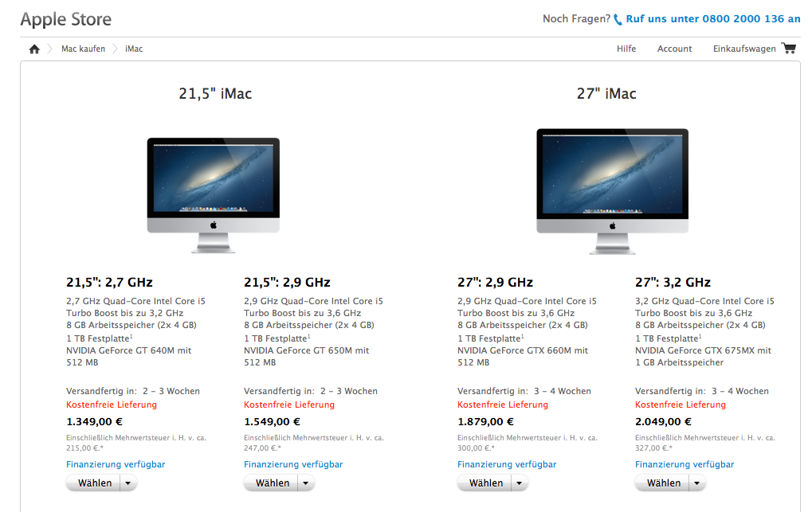The width and height of the screenshot is (812, 512).
Task: Click the 27" iMac product image
Action: point(613,192)
